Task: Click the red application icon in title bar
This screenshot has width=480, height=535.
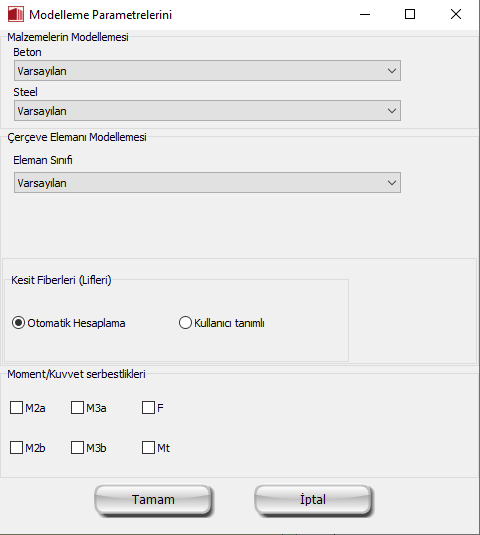Action: (x=16, y=14)
